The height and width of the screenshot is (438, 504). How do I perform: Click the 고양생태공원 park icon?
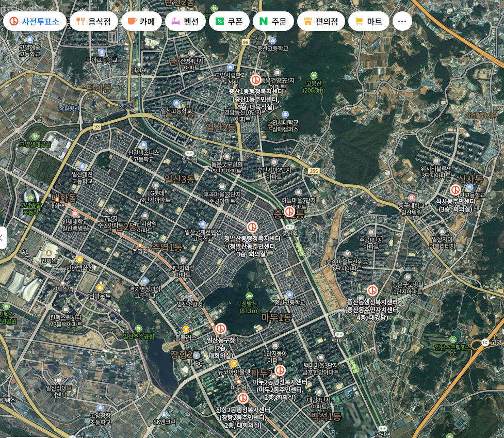pyautogui.click(x=35, y=136)
